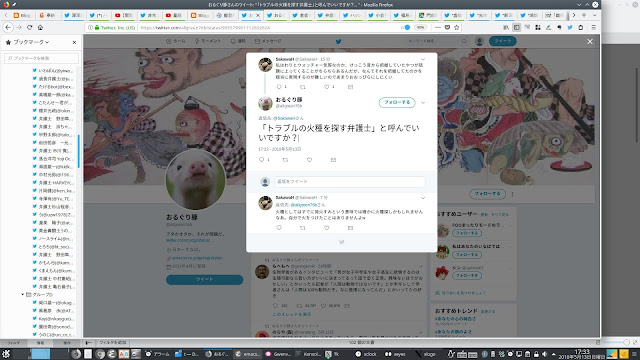This screenshot has width=640, height=360.
Task: Close the tweet overlay with X
Action: pos(590,41)
